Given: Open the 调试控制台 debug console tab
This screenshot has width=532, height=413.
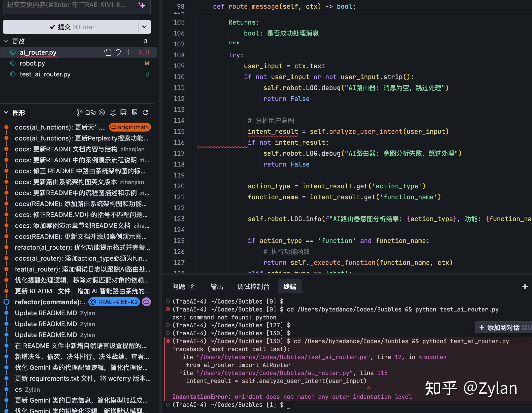Looking at the screenshot, I should (253, 287).
